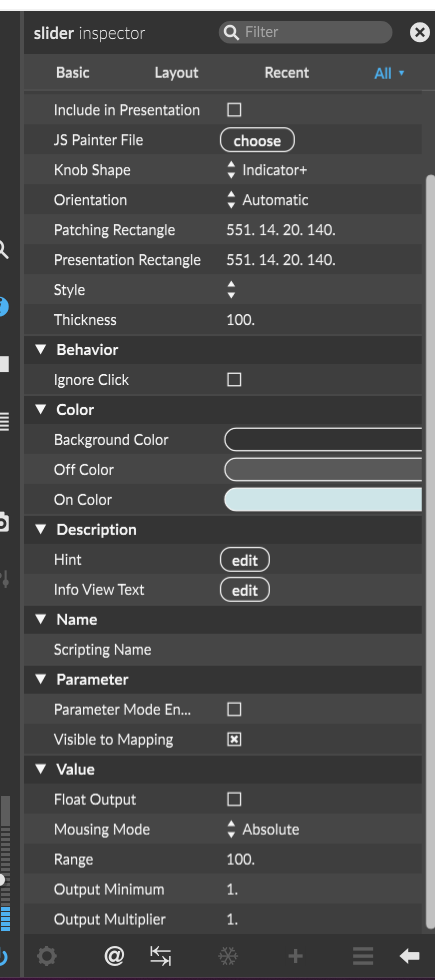Viewport: 435px width, 980px height.
Task: Click the arrows swap icon in bottom toolbar
Action: [x=161, y=956]
